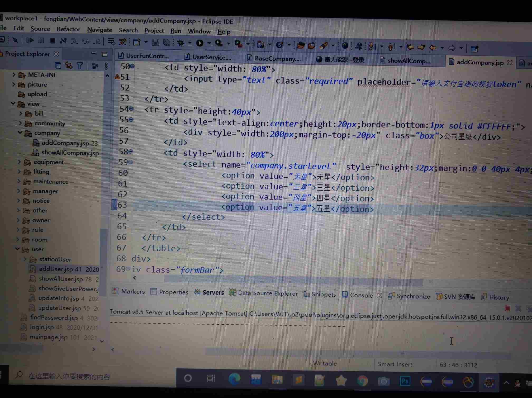Expand the equipment folder in tree
This screenshot has width=532, height=398.
coord(19,162)
